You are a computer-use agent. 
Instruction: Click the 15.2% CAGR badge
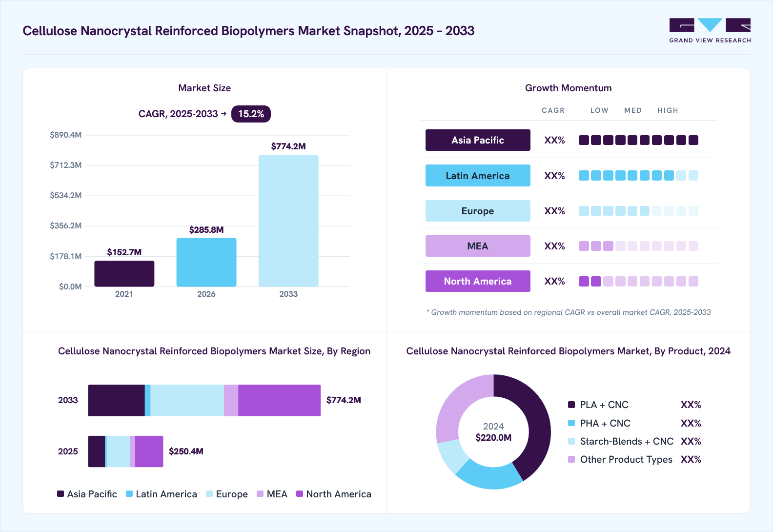coord(251,114)
